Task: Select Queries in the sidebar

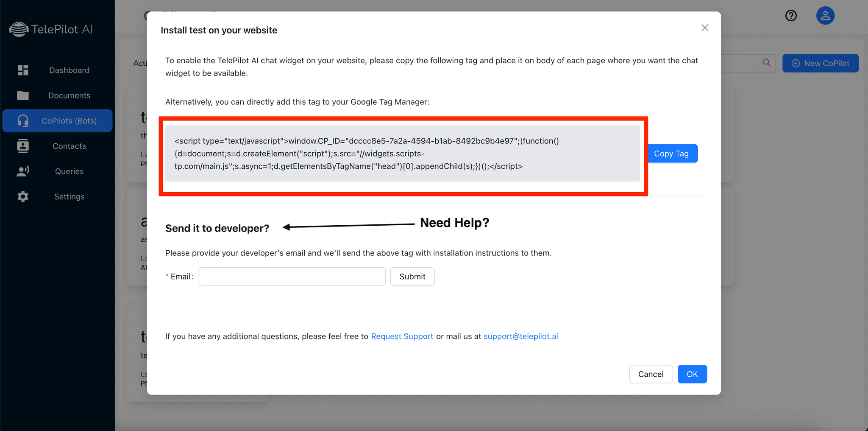Action: 69,171
